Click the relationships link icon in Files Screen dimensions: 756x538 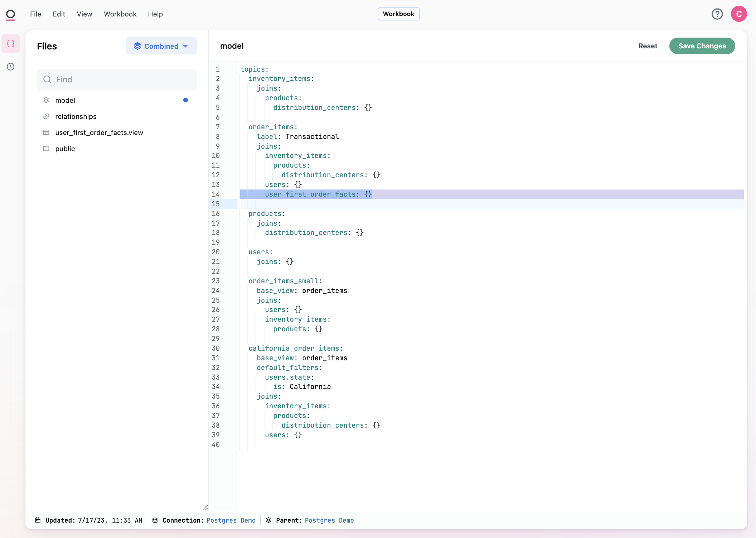tap(46, 116)
